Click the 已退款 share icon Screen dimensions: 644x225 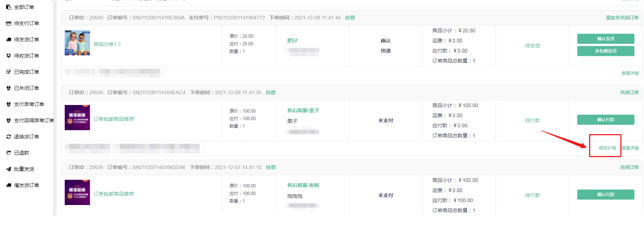(8, 153)
